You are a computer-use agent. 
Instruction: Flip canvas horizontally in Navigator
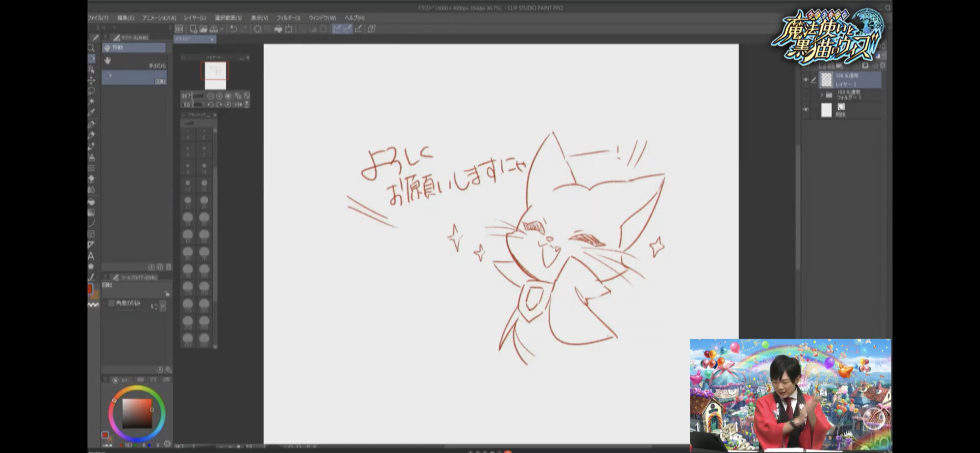[x=238, y=104]
